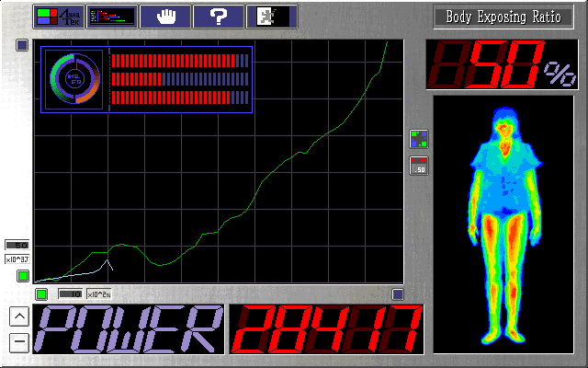Select the hand tool icon
The height and width of the screenshot is (368, 588).
[x=165, y=16]
